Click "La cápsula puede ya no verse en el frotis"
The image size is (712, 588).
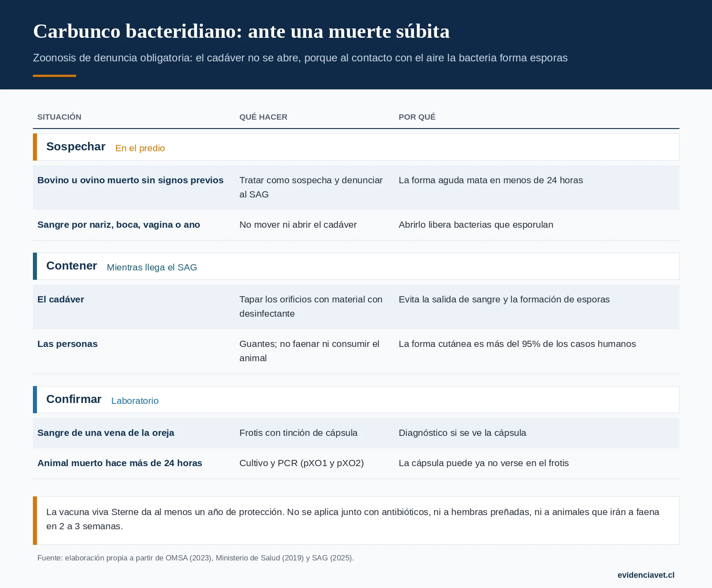point(484,463)
